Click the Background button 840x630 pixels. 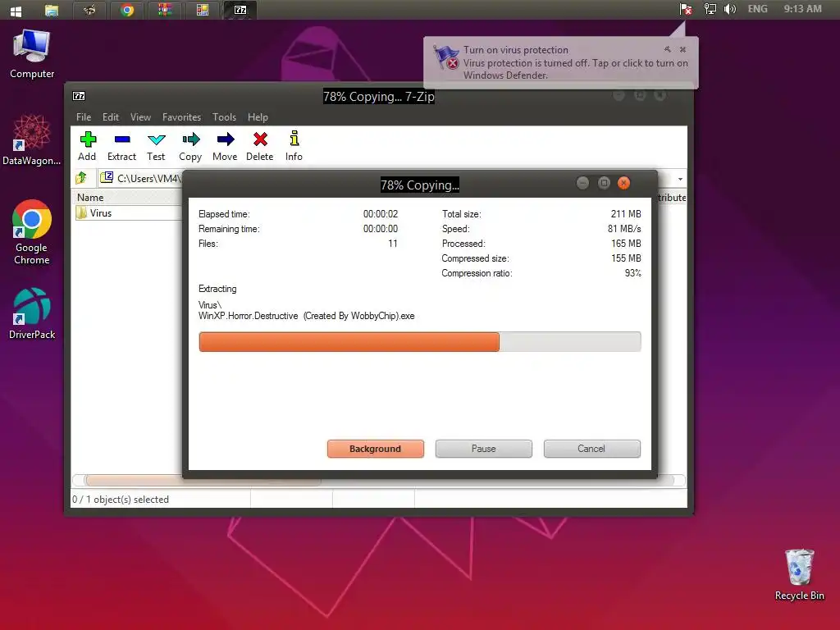point(376,449)
